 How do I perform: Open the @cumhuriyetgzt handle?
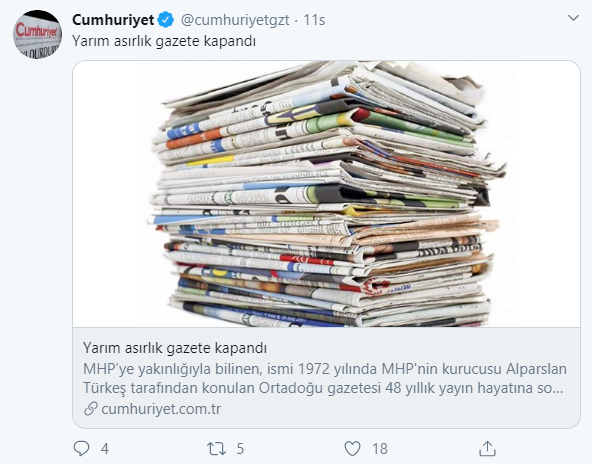click(x=235, y=20)
